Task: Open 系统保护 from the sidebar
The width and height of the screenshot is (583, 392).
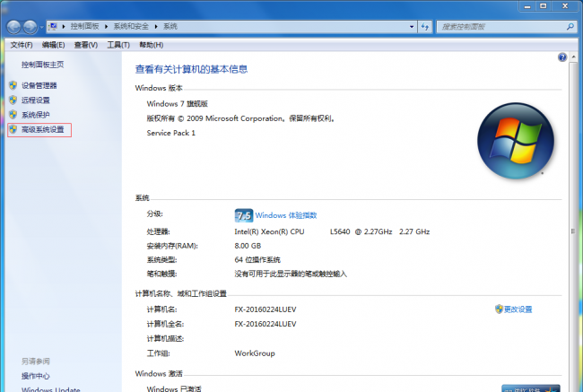Action: coord(35,115)
